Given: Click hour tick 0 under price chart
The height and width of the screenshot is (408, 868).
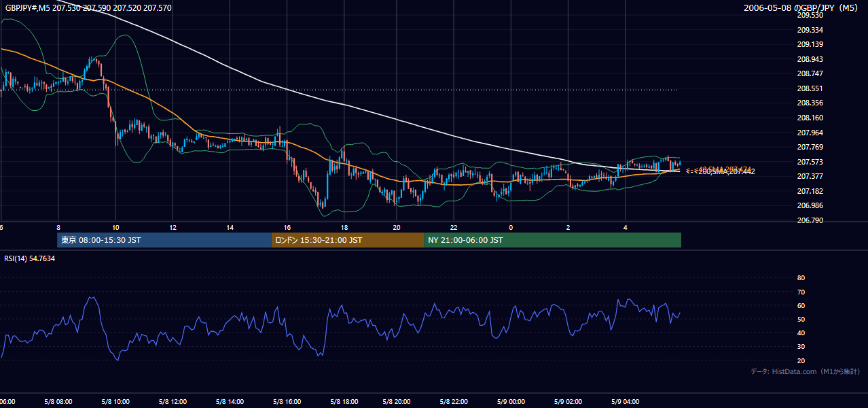Looking at the screenshot, I should tap(511, 227).
